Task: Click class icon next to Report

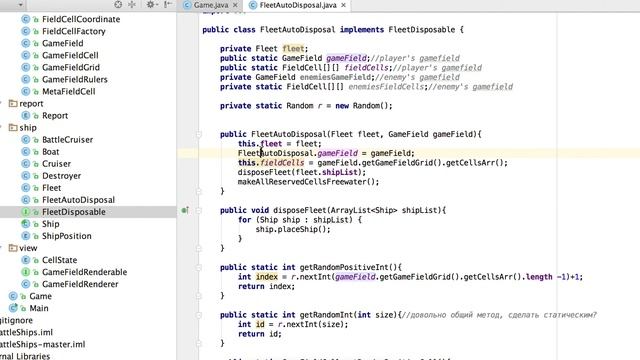Action: tap(25, 116)
